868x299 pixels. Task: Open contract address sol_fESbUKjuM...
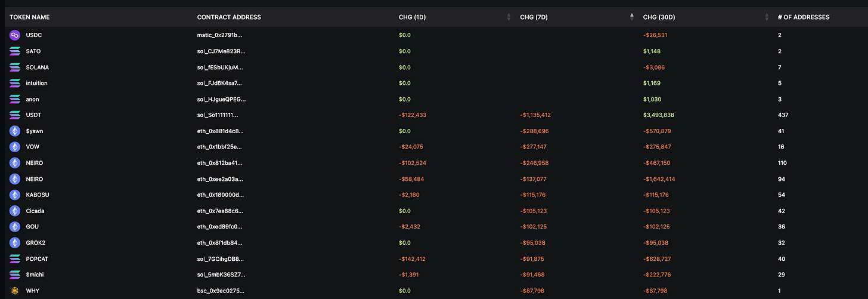click(x=220, y=67)
